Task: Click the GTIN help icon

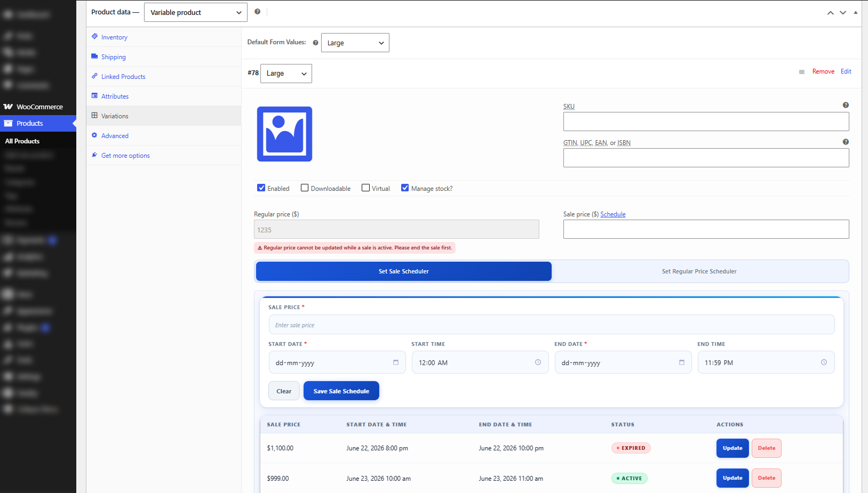Action: [846, 142]
